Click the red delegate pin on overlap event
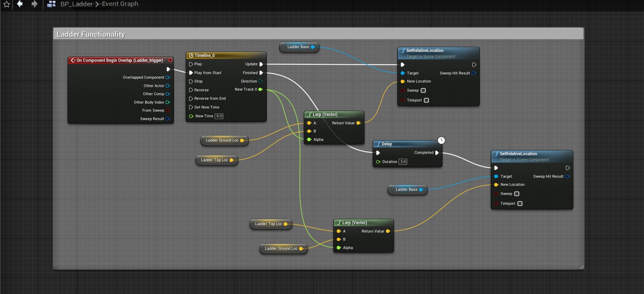Screen dimensions: 644x294 pyautogui.click(x=170, y=60)
